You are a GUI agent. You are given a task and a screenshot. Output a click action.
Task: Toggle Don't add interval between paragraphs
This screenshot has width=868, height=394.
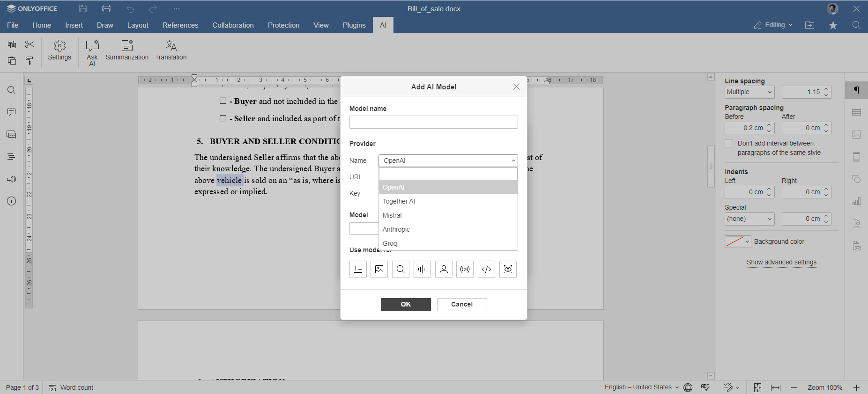coord(729,143)
